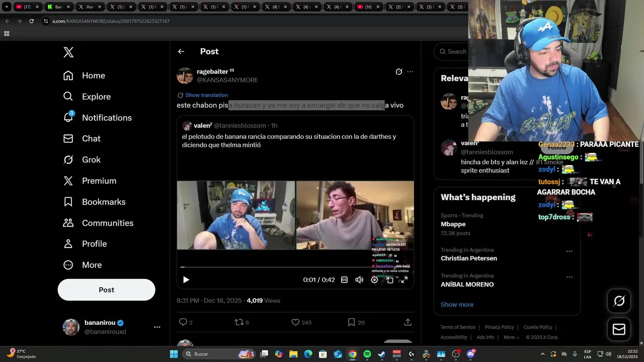Click the Grok explain icon on the post
644x362 pixels.
(398, 72)
